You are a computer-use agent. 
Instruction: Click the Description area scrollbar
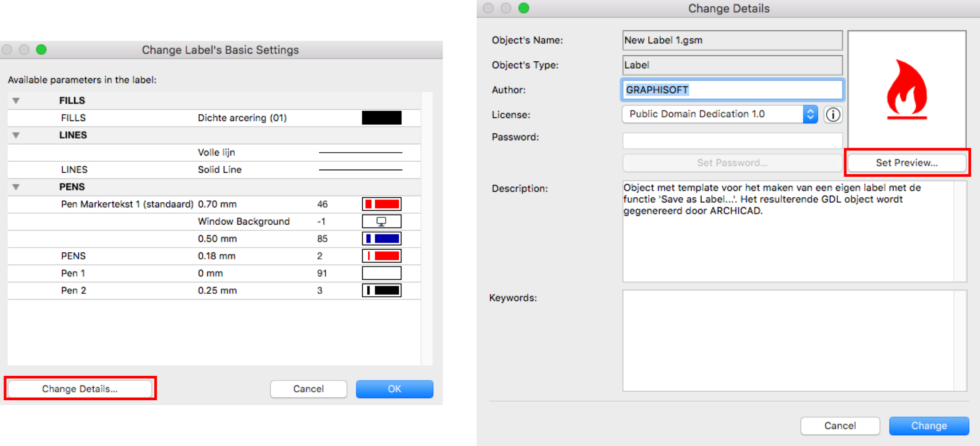tap(960, 231)
